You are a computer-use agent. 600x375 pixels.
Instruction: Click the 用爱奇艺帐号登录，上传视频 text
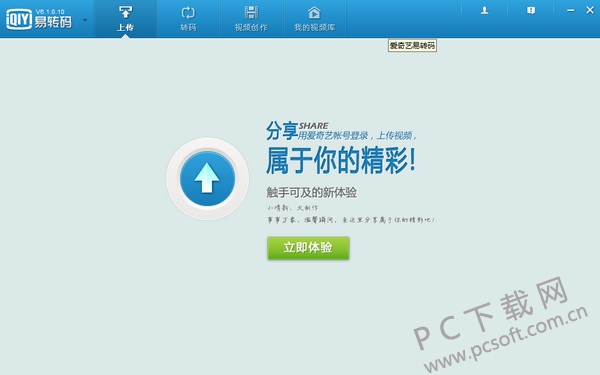(357, 135)
